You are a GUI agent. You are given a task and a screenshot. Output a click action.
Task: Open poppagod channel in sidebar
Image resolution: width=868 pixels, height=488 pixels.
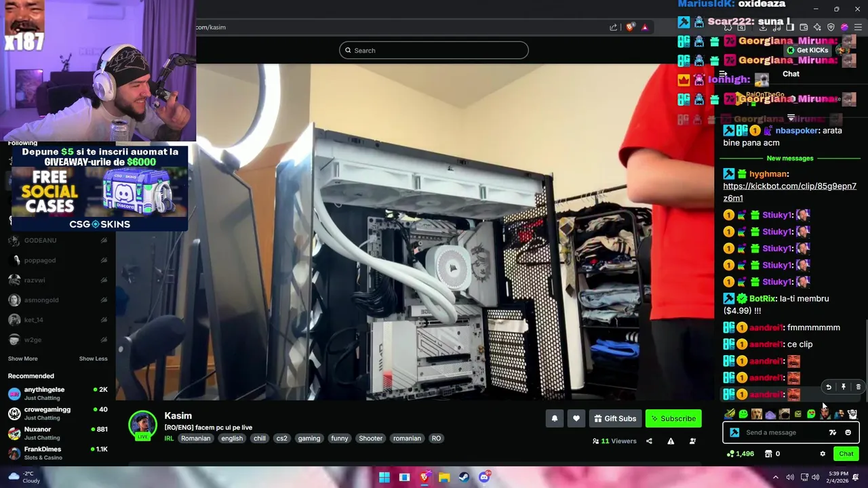tap(58, 260)
